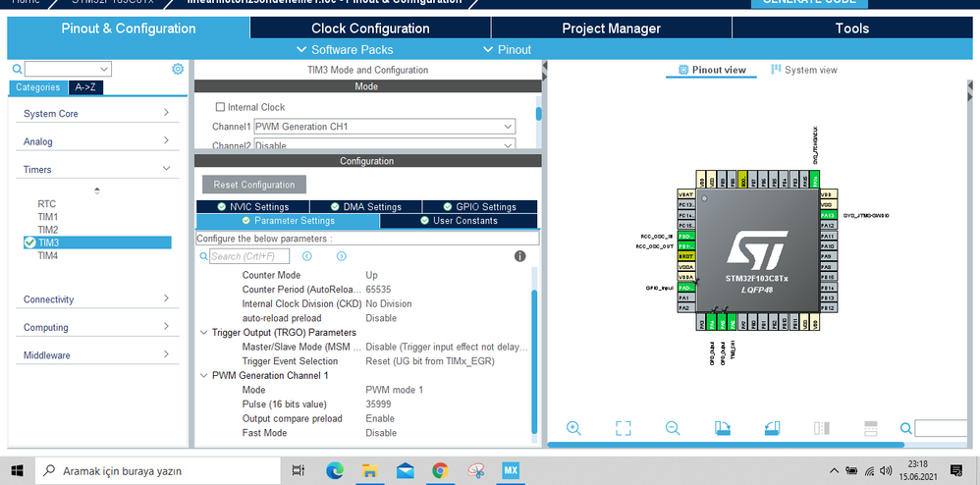The width and height of the screenshot is (980, 485).
Task: Open the Software Packs dropdown menu
Action: 345,49
